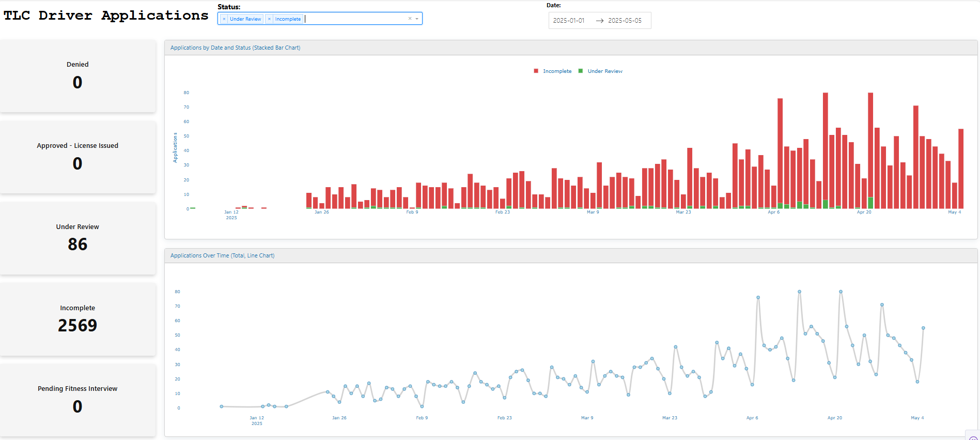Click the Incomplete card showing 2569
The height and width of the screenshot is (440, 980).
[x=77, y=319]
